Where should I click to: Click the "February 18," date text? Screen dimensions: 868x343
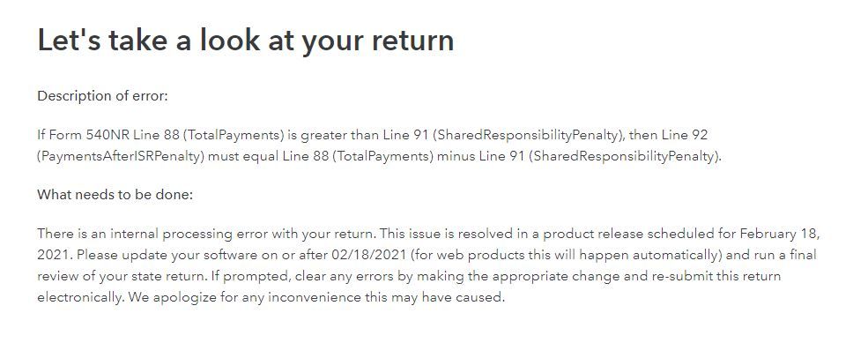[779, 234]
